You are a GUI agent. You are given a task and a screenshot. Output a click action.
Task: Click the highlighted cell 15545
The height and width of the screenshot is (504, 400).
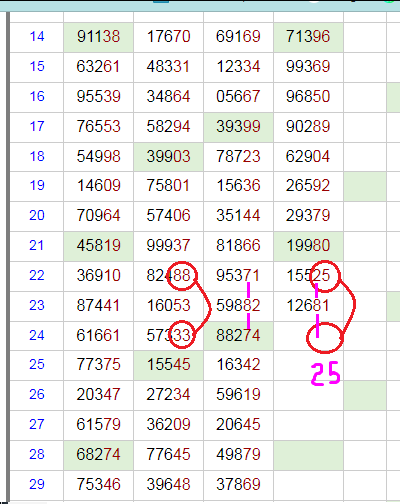click(168, 365)
